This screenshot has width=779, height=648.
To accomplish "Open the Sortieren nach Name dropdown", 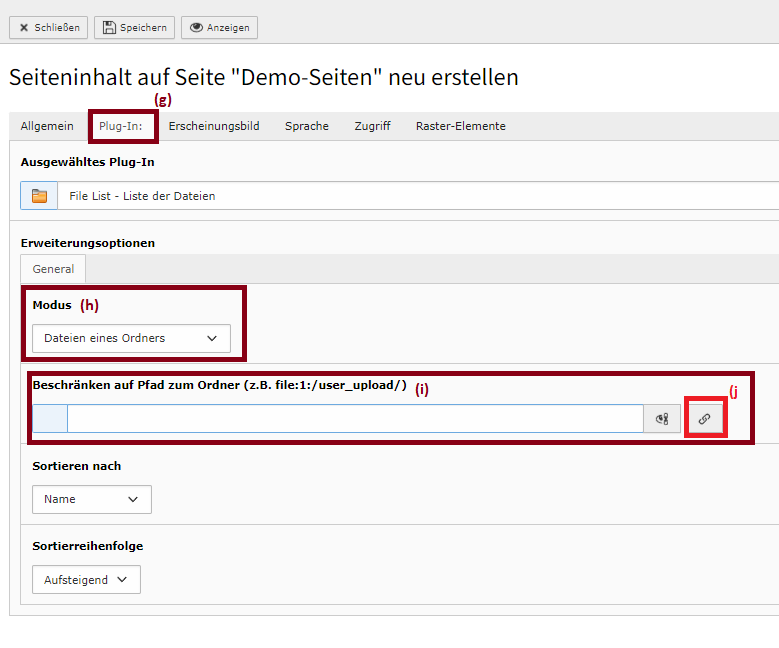I will 92,499.
